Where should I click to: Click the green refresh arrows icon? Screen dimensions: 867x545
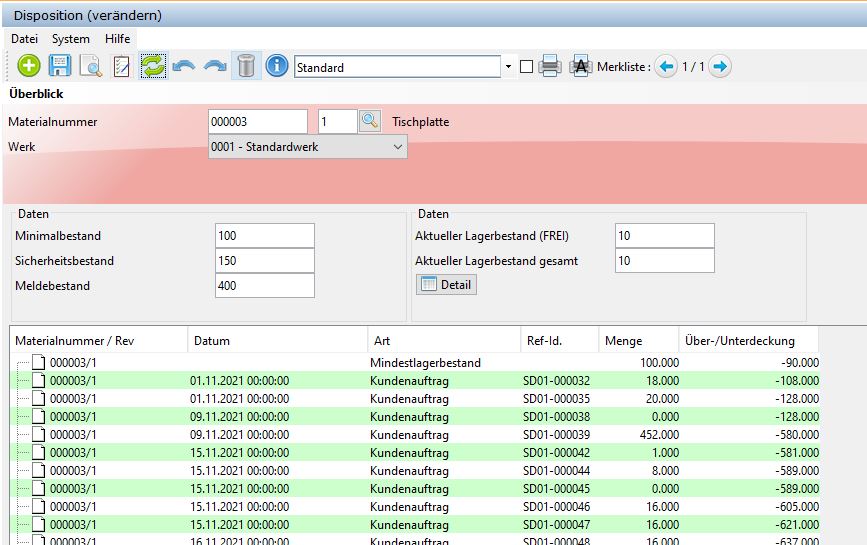[x=153, y=67]
